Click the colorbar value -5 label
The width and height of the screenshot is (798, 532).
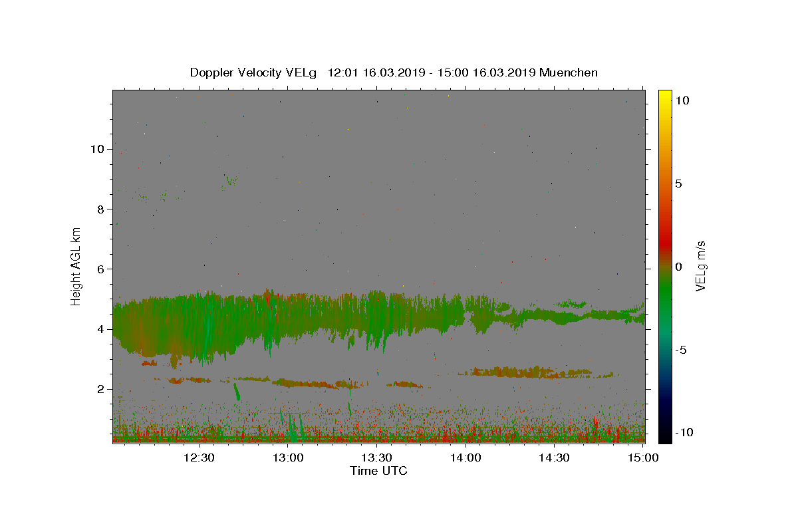[x=681, y=350]
